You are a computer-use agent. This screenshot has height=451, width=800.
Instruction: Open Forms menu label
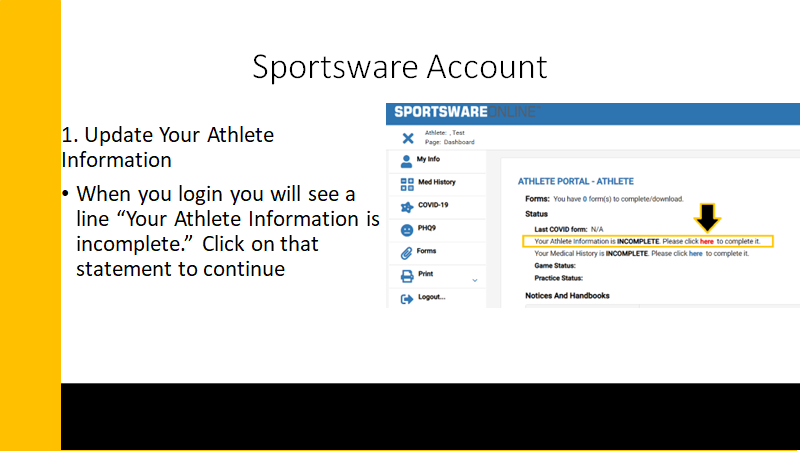coord(426,251)
